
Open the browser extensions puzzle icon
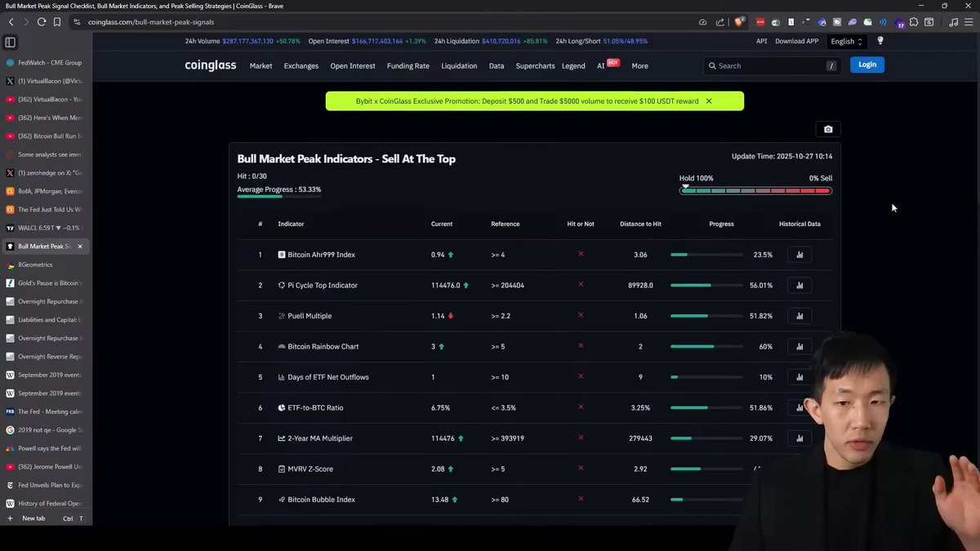click(914, 22)
